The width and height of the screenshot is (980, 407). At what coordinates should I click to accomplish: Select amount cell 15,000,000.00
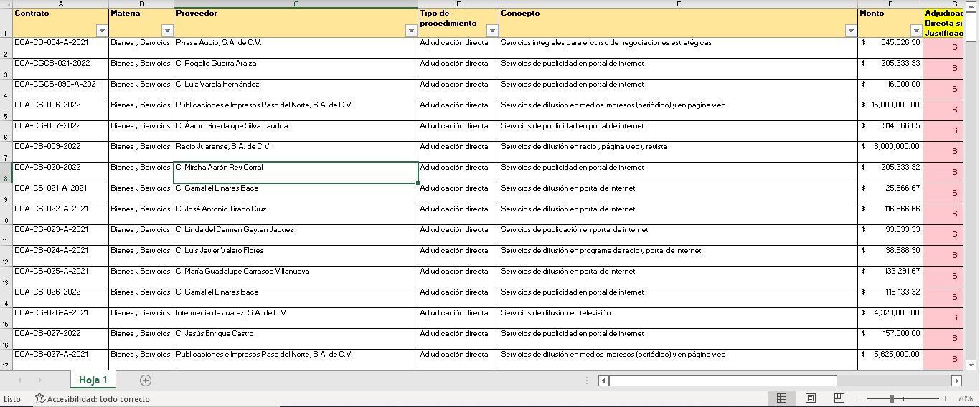[x=890, y=110]
